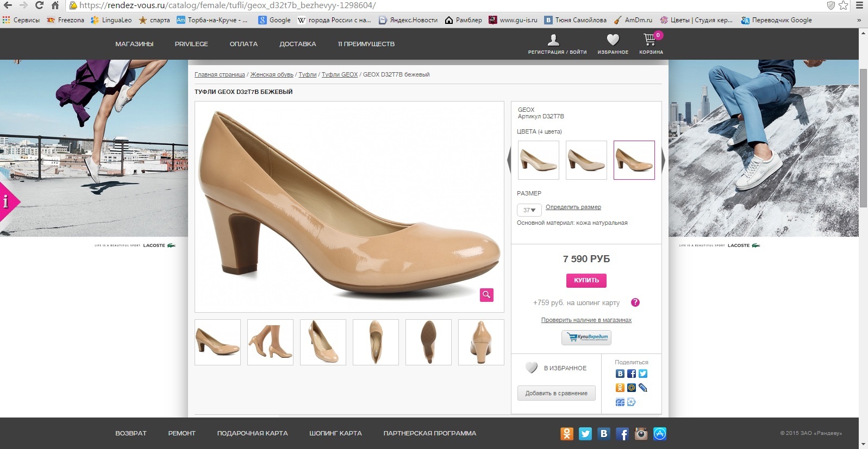Go to Главная страница breadcrumb
This screenshot has height=449, width=868.
point(220,74)
